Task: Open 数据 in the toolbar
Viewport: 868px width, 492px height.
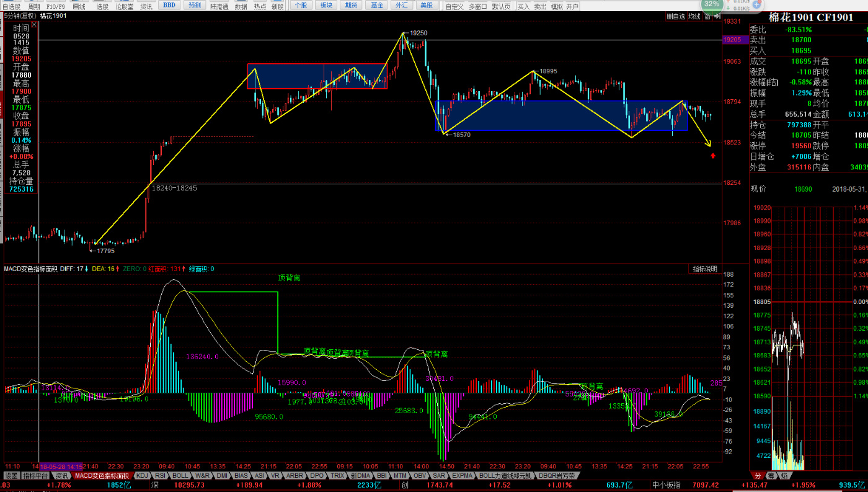Action: [x=241, y=6]
